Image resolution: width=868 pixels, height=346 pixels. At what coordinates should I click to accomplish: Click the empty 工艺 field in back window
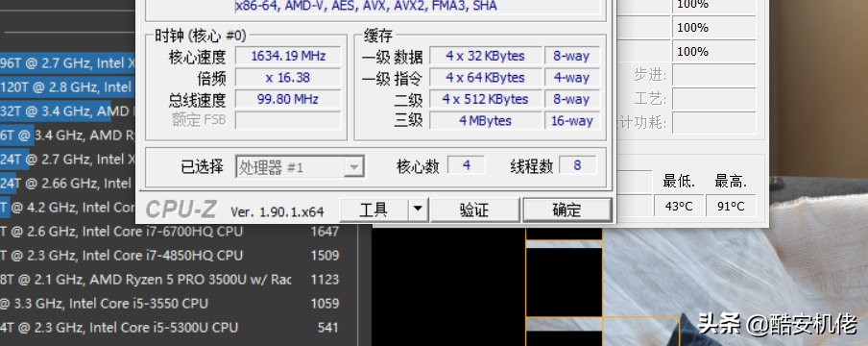coord(714,99)
